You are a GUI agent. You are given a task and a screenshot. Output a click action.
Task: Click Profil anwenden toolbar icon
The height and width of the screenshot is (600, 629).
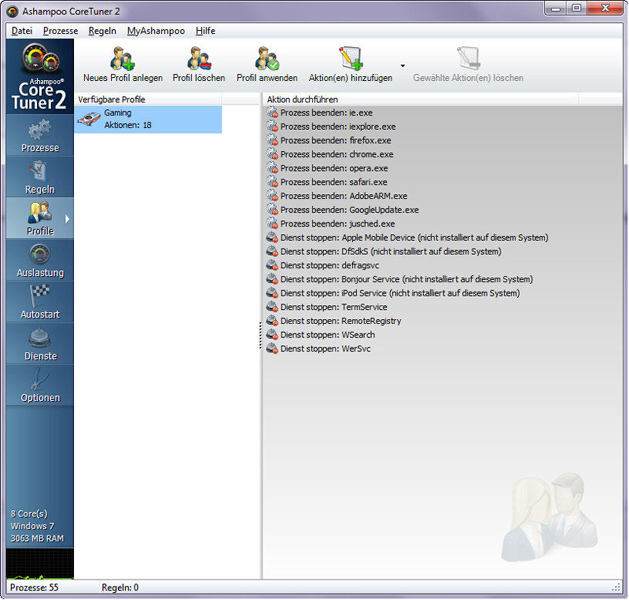[267, 59]
